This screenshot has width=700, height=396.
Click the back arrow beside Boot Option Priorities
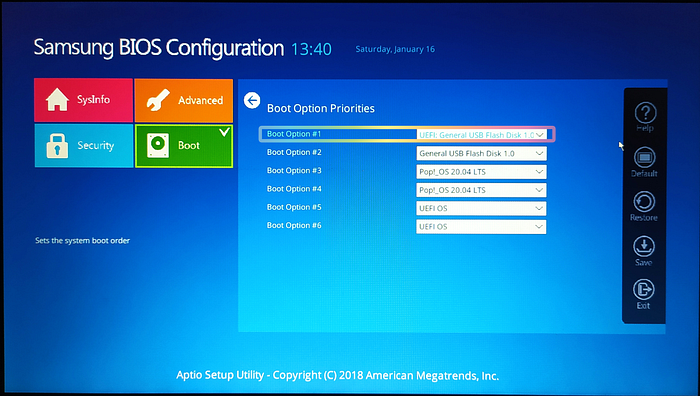252,100
